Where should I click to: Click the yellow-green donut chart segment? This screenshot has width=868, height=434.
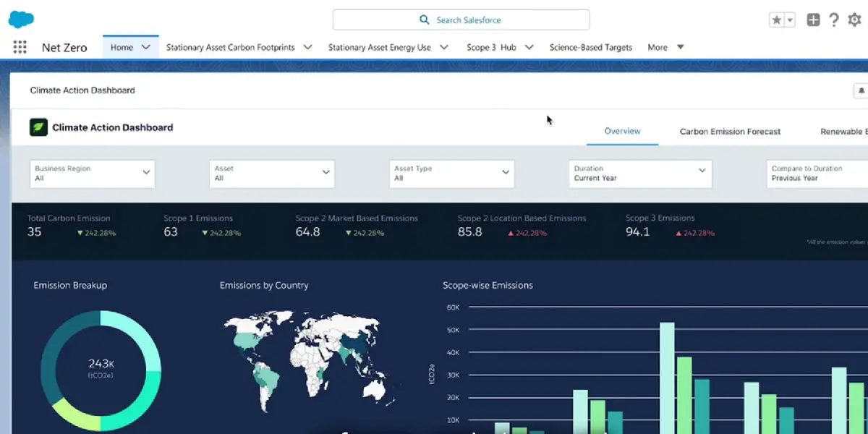pyautogui.click(x=75, y=415)
